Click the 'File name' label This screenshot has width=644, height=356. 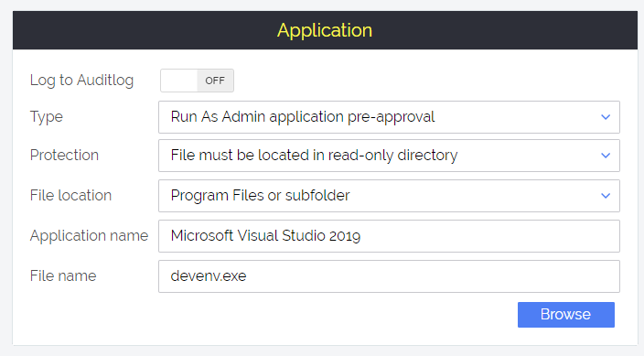63,275
